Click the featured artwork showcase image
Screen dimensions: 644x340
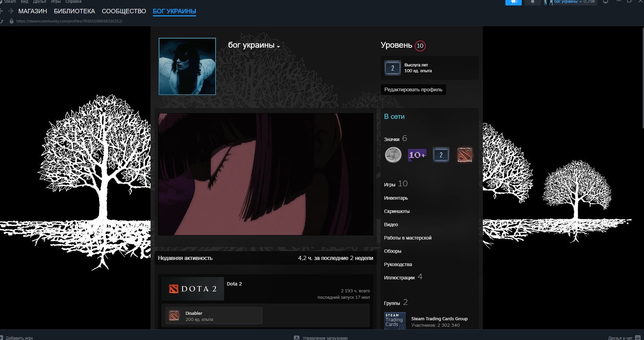click(x=266, y=174)
